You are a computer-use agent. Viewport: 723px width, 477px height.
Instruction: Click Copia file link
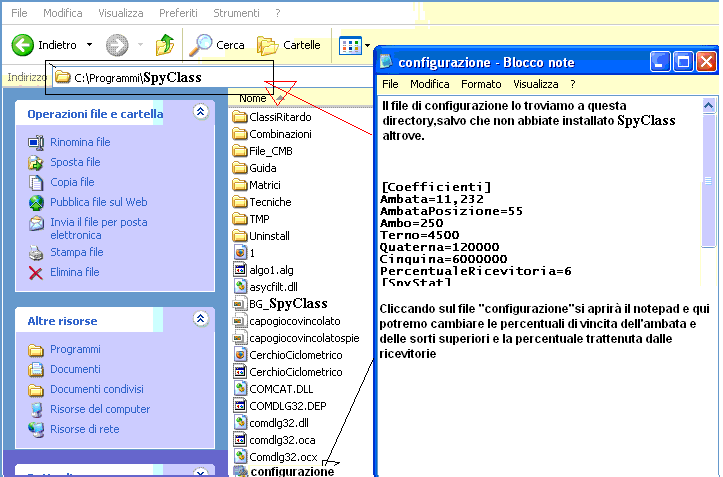[x=72, y=182]
